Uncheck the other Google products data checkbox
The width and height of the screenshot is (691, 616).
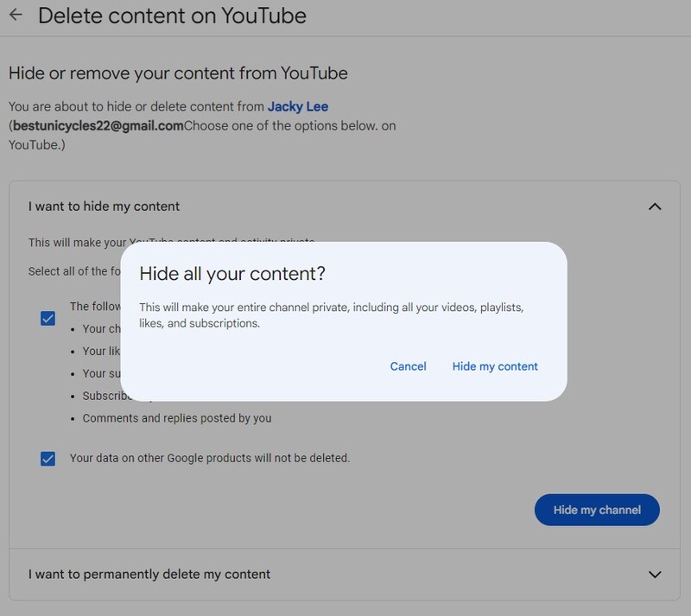click(x=48, y=459)
